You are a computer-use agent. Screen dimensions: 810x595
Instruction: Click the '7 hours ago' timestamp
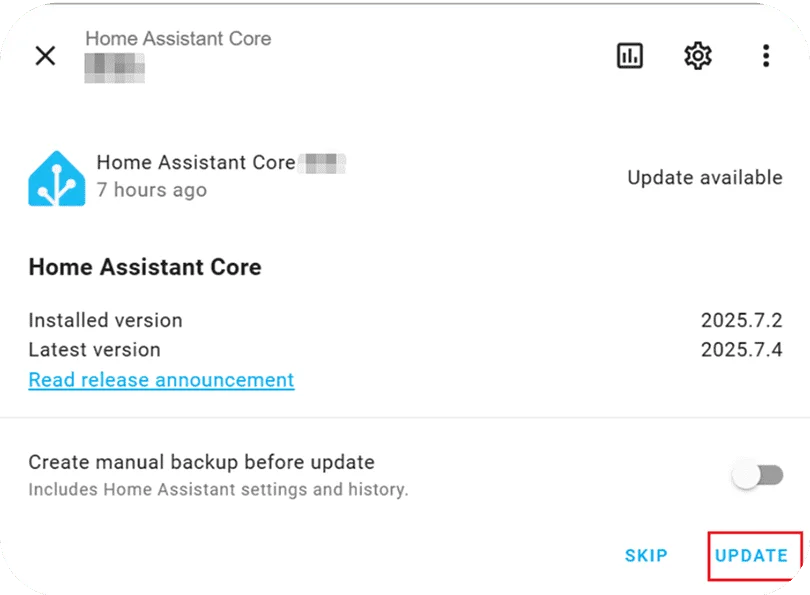coord(151,190)
